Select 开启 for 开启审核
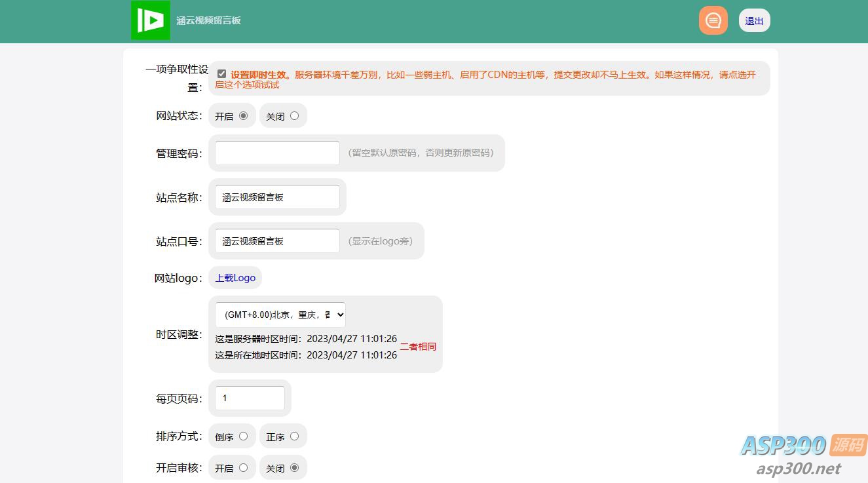This screenshot has height=483, width=868. tap(243, 467)
